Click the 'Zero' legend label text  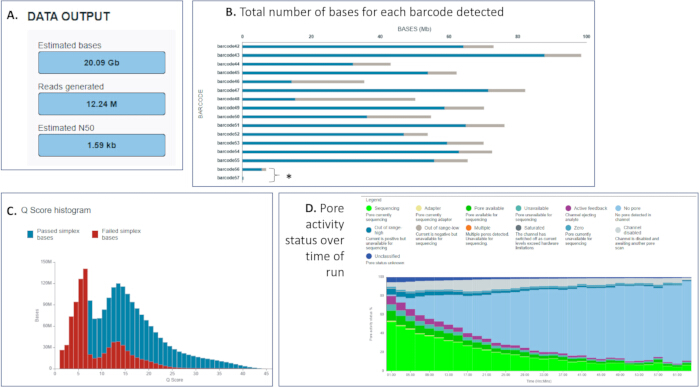(x=579, y=228)
